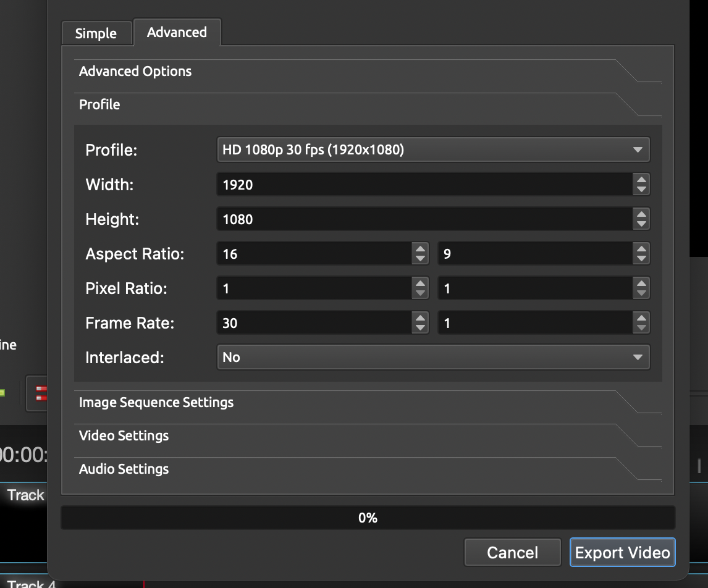Click the Height input field
Viewport: 708px width, 588px height.
pos(424,219)
